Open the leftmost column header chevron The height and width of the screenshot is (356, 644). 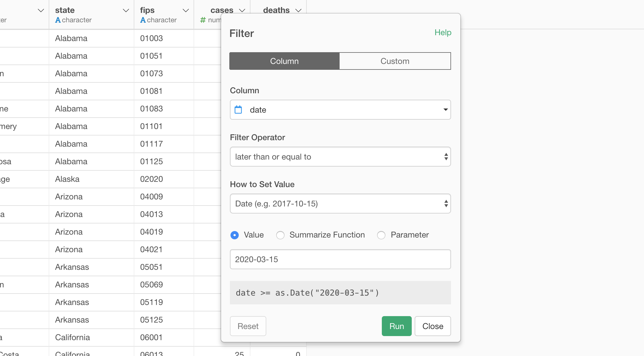tap(41, 11)
